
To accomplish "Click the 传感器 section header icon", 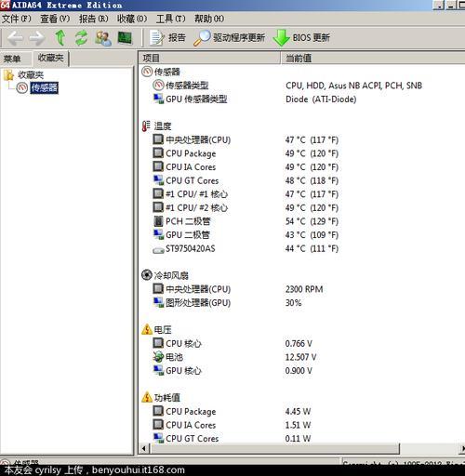I will tap(147, 72).
